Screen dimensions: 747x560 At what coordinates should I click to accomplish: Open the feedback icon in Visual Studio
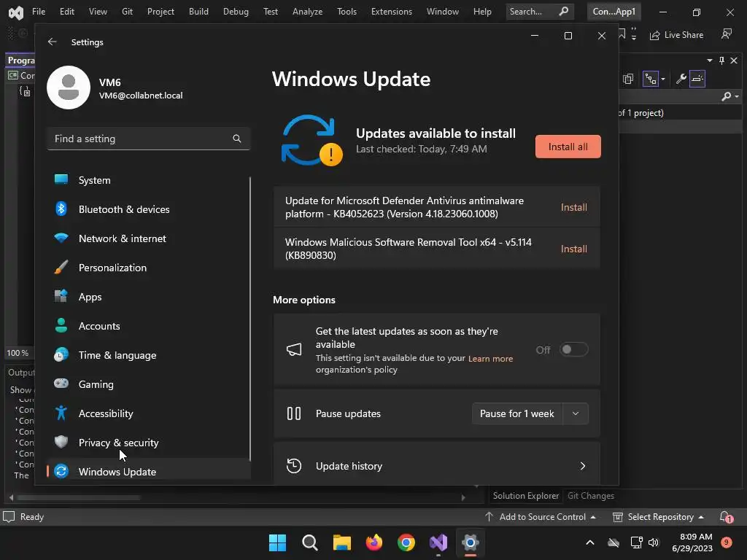click(727, 34)
